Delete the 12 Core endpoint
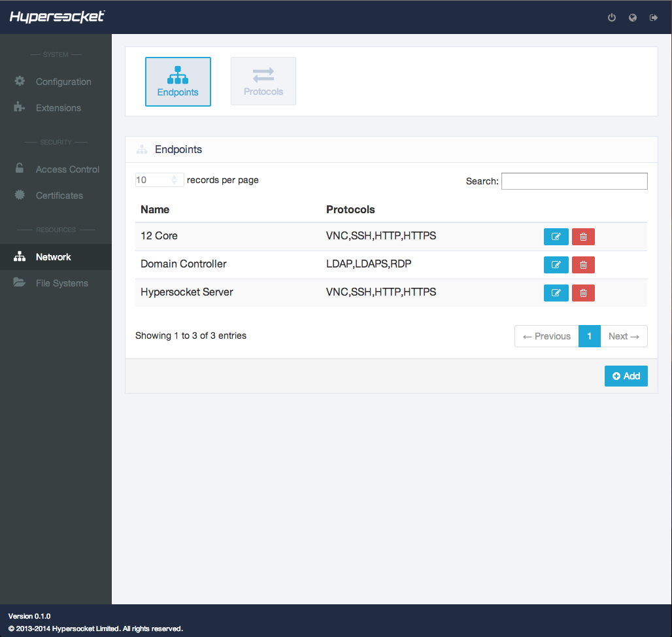672x637 pixels. [583, 237]
